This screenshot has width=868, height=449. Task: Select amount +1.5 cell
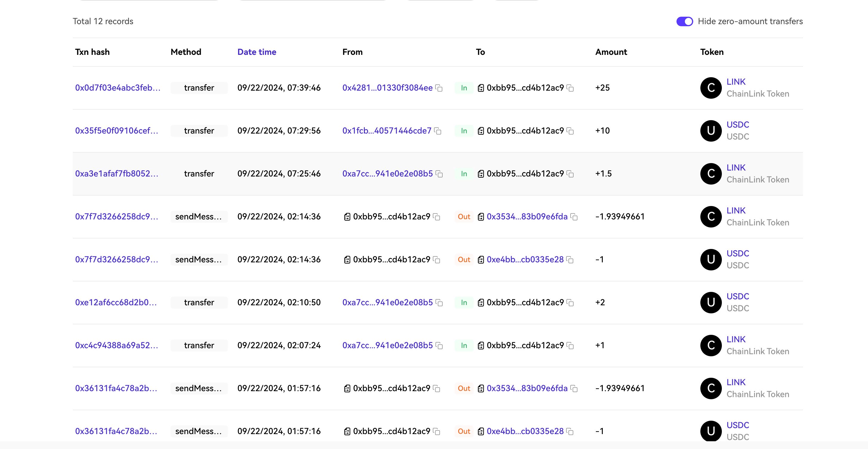pos(603,174)
